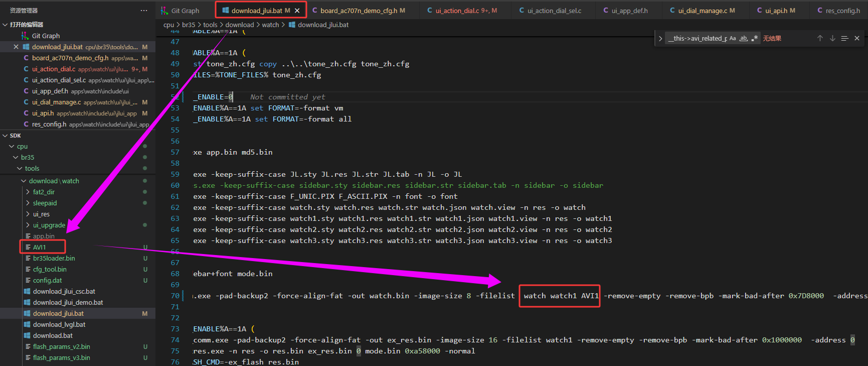Toggle regular expression search in find widget

pyautogui.click(x=755, y=38)
